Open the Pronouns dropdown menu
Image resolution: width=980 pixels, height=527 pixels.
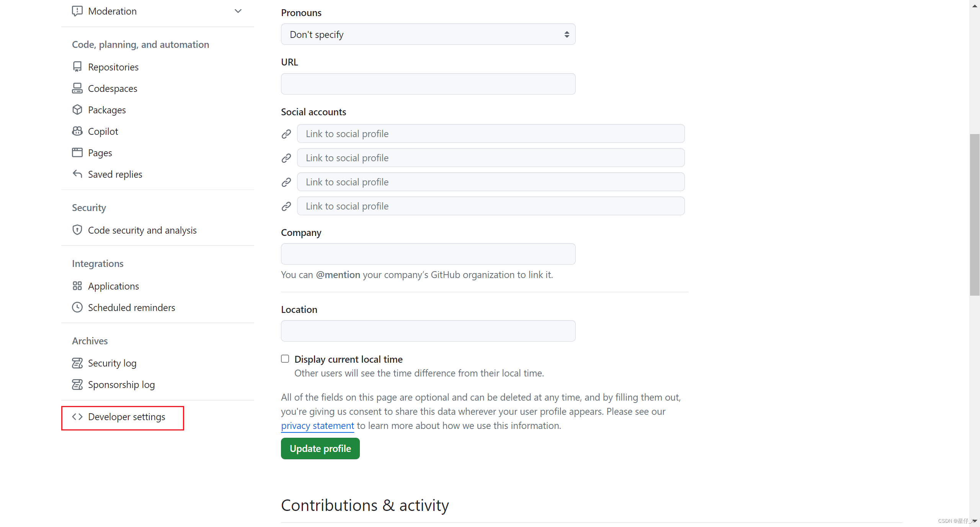(x=428, y=34)
